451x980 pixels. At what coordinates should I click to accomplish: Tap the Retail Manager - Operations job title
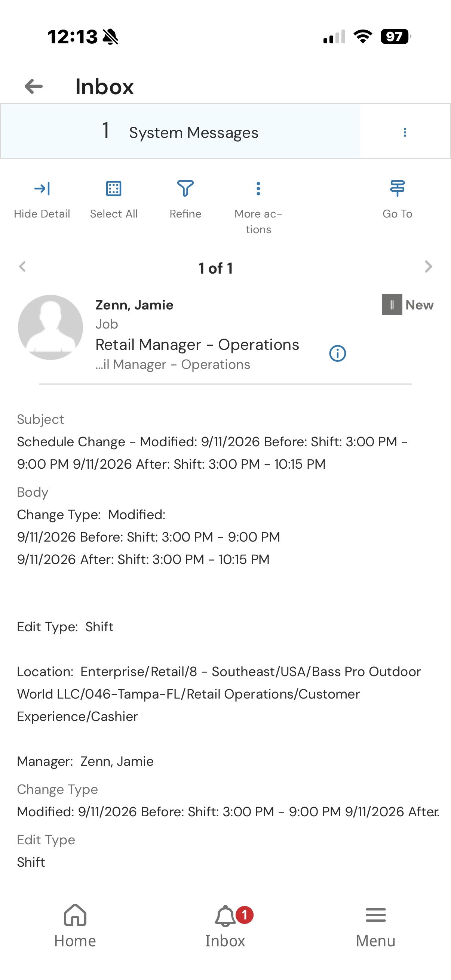pyautogui.click(x=197, y=345)
